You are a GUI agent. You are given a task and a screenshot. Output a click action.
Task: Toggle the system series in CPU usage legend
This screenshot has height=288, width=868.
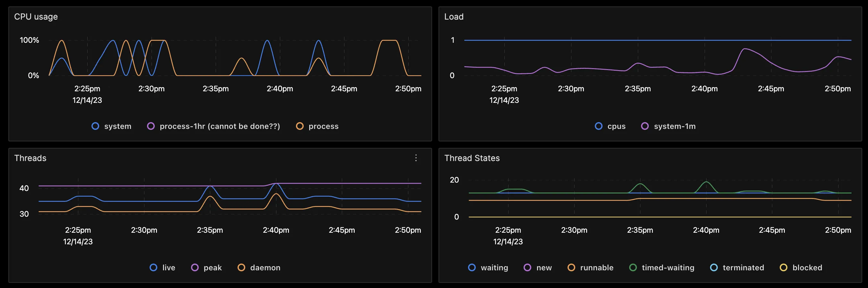(x=111, y=126)
